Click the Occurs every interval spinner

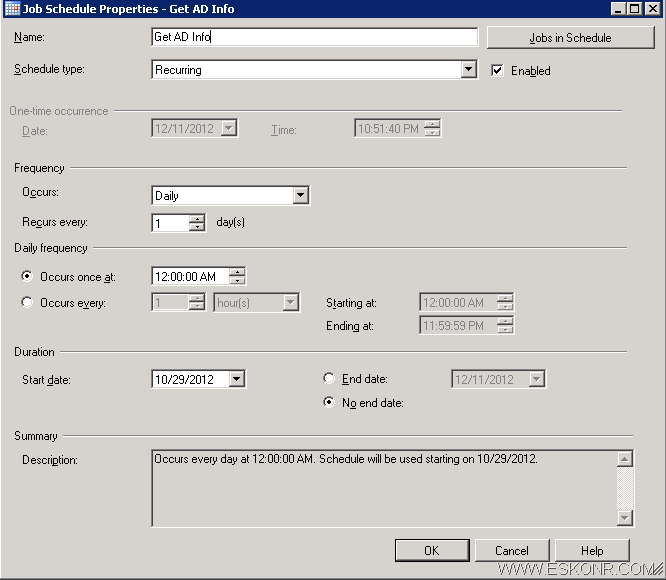click(x=197, y=303)
